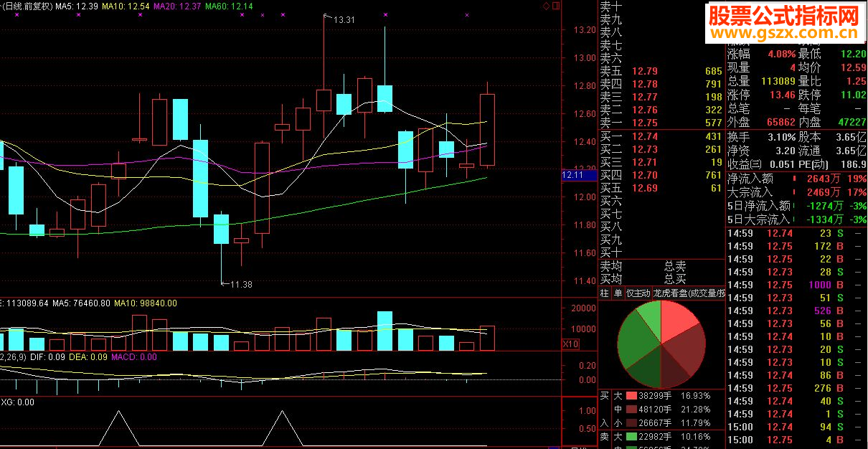Select the 卖一 12.75 order row
Screen dimensions: 868x449
click(x=661, y=123)
